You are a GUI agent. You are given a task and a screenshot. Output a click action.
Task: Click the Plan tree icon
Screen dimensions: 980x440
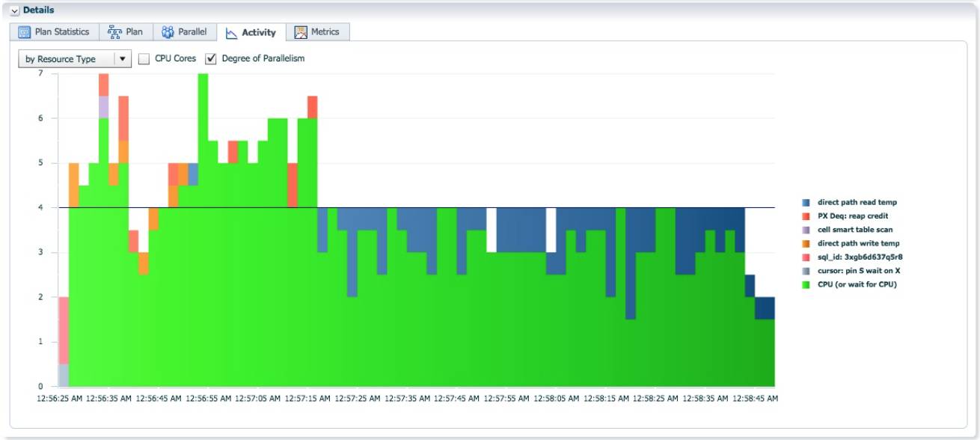point(114,32)
